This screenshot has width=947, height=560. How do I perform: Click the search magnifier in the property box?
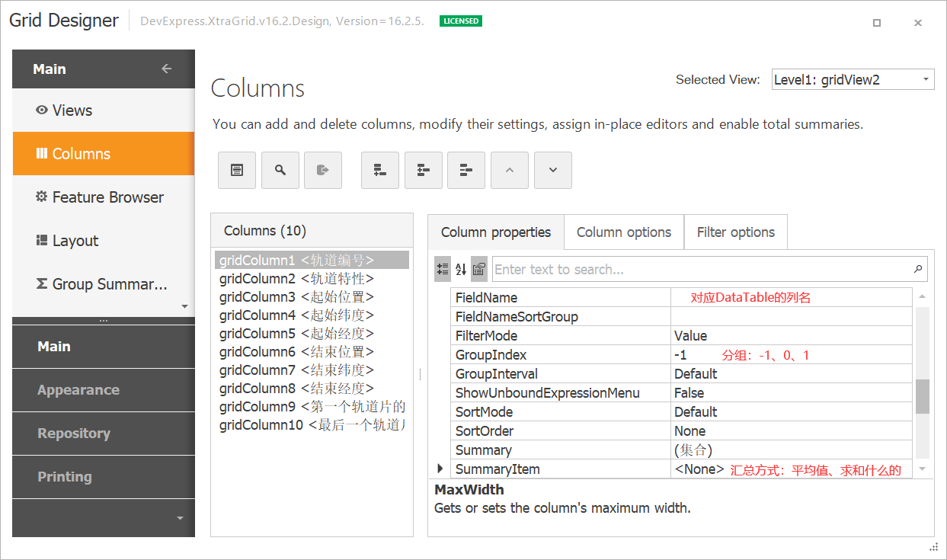[x=918, y=269]
